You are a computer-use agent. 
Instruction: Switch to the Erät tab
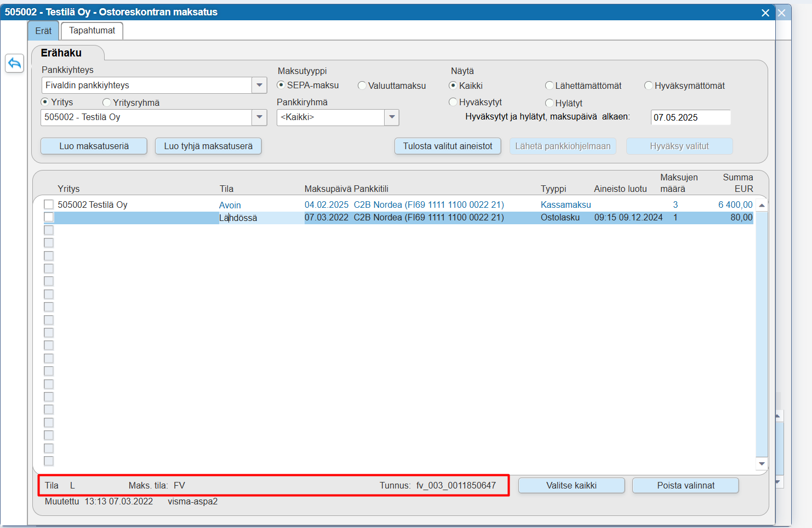[43, 31]
